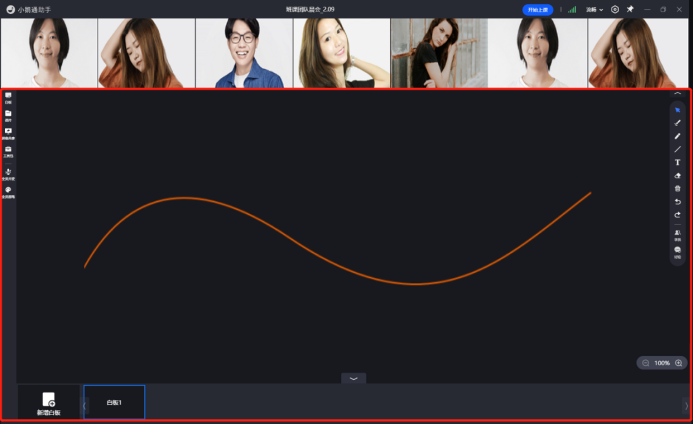693x425 pixels.
Task: Open the chat discussion bubble icon
Action: point(678,252)
